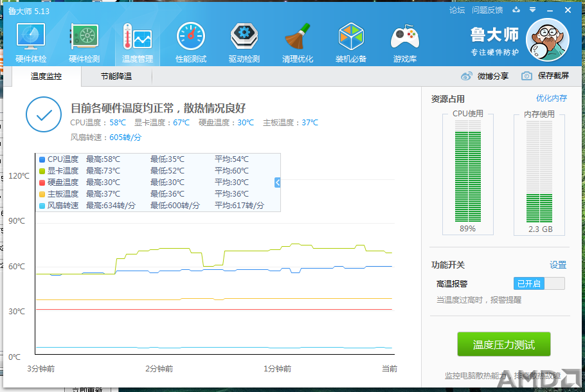Click the blue checkmark status circle
This screenshot has height=392, width=585.
tap(44, 114)
